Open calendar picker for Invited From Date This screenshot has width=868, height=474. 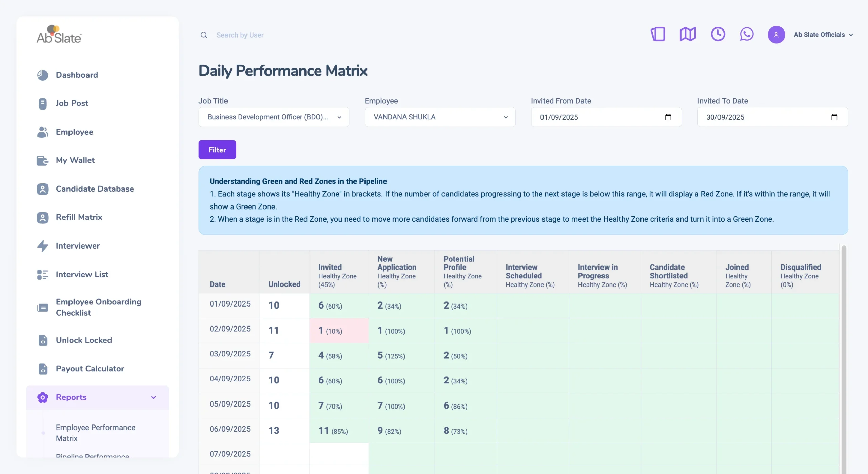668,117
